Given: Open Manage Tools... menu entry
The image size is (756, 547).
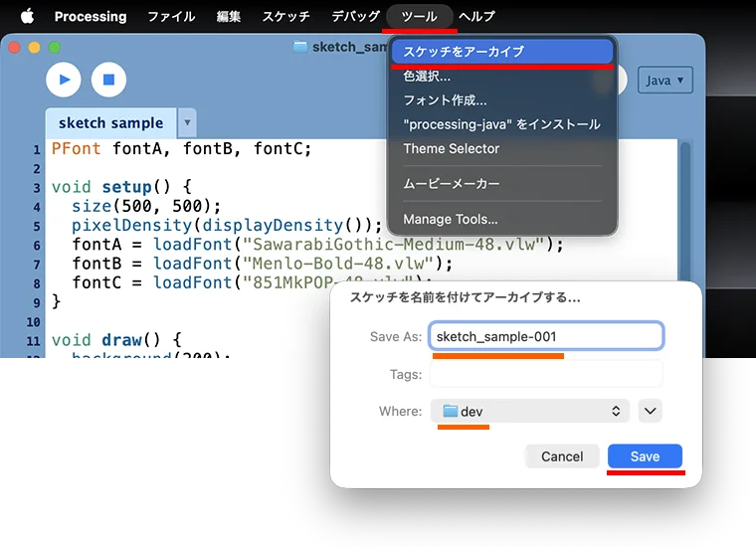Looking at the screenshot, I should point(502,219).
